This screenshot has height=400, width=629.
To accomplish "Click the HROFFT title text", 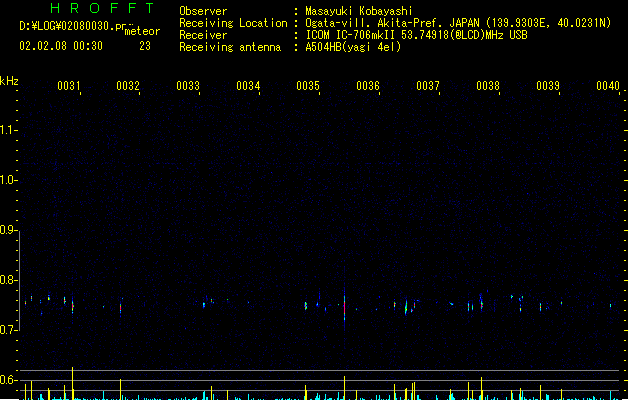I will pyautogui.click(x=102, y=8).
